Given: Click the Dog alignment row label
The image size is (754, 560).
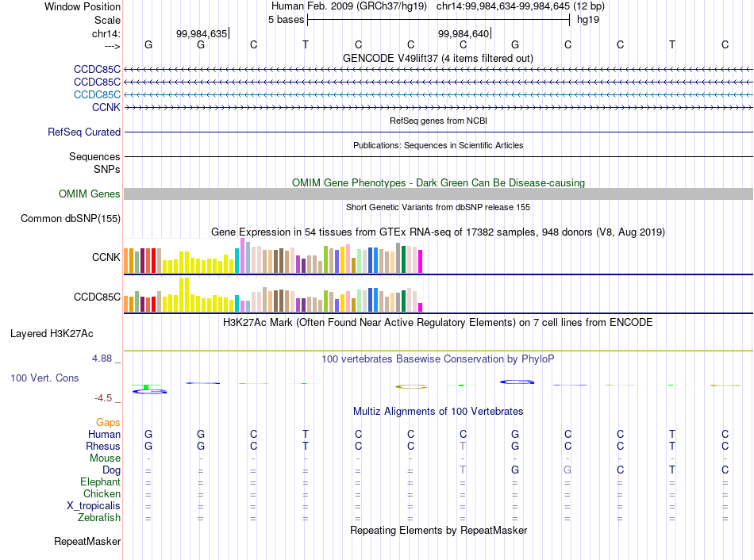Looking at the screenshot, I should tap(112, 470).
